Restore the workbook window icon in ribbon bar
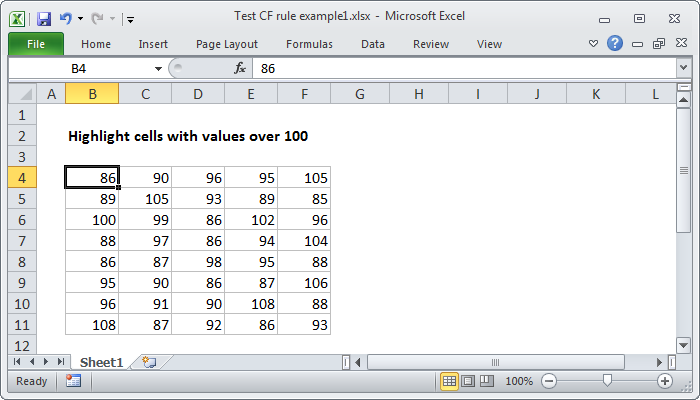700x400 pixels. coord(659,43)
